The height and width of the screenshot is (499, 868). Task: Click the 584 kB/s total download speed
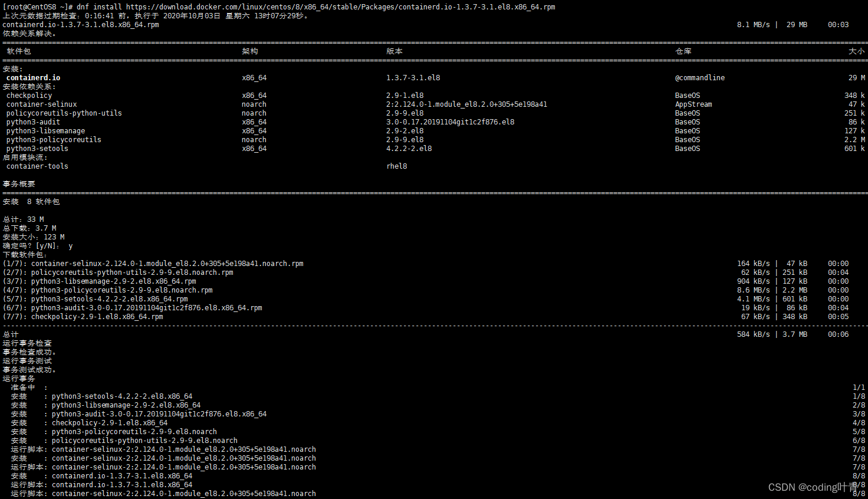click(x=753, y=334)
